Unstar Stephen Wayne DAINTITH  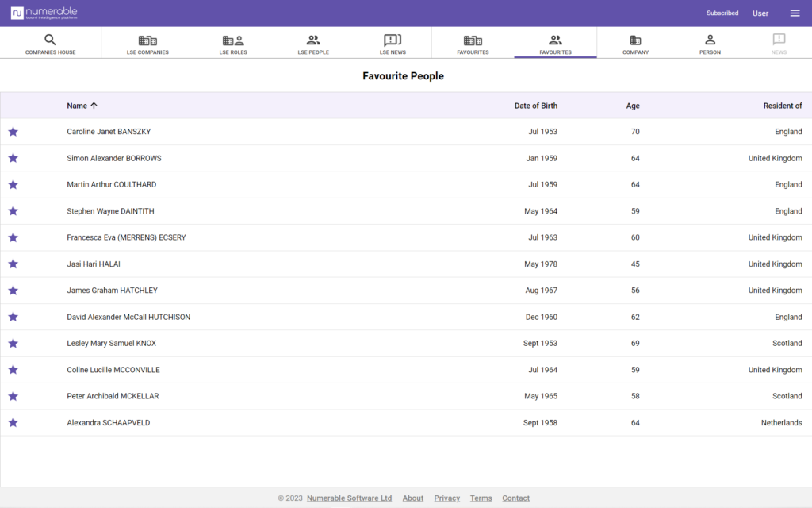coord(13,211)
